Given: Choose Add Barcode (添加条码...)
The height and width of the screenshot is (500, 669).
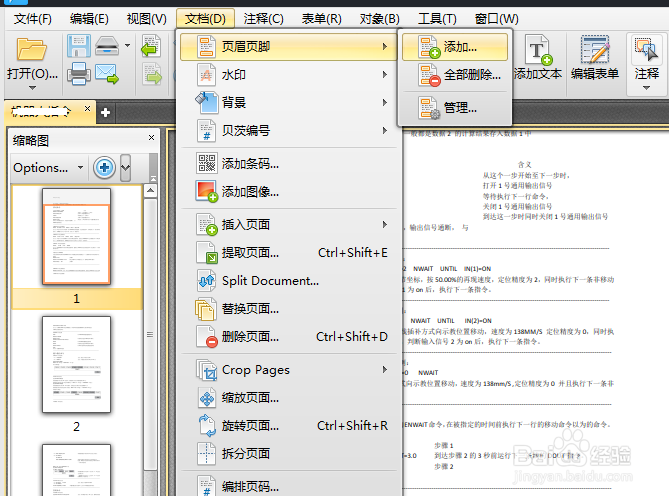Looking at the screenshot, I should [x=289, y=163].
